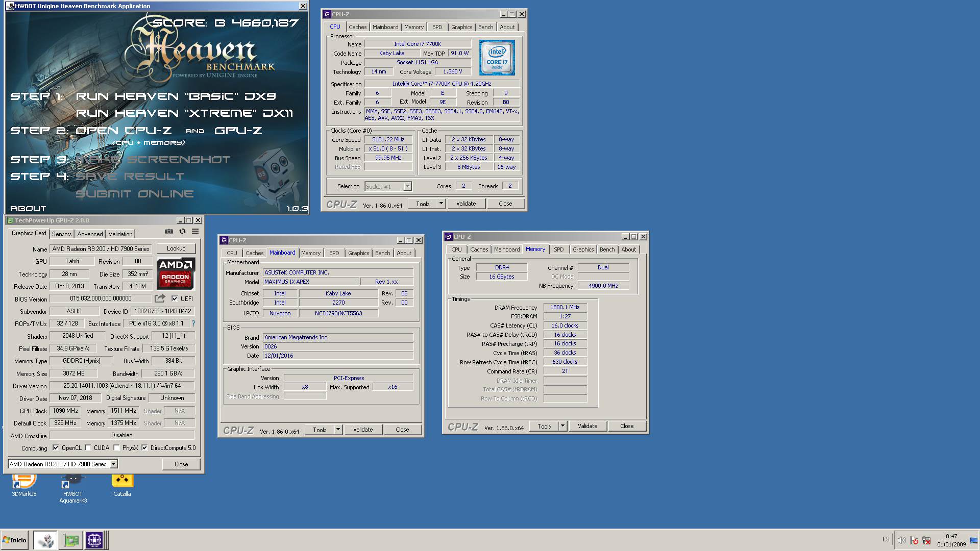Click Take Screenshot in Heaven app
The image size is (980, 551).
tap(153, 159)
